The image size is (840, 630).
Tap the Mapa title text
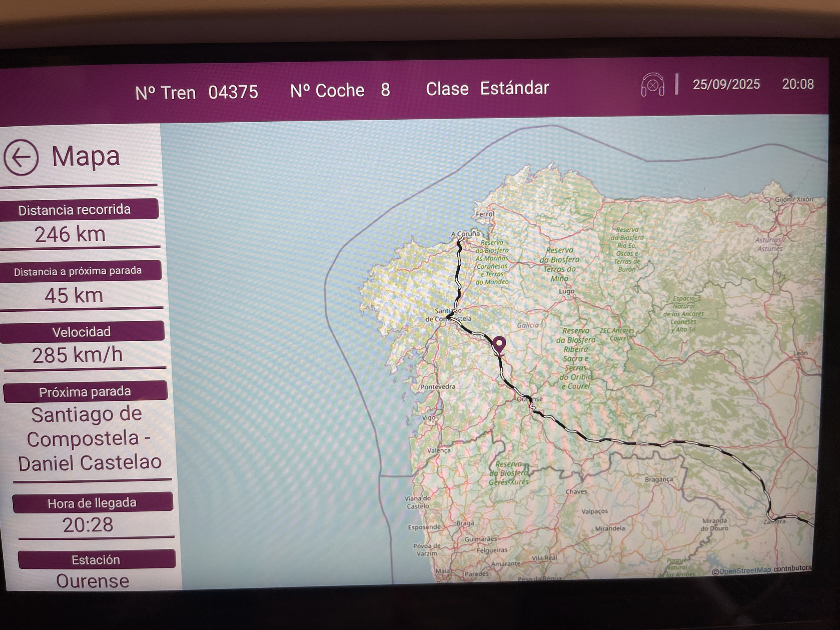click(86, 156)
